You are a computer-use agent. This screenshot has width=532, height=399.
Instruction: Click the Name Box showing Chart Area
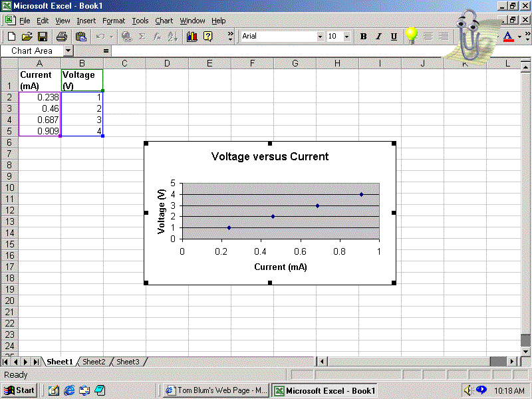tap(32, 51)
